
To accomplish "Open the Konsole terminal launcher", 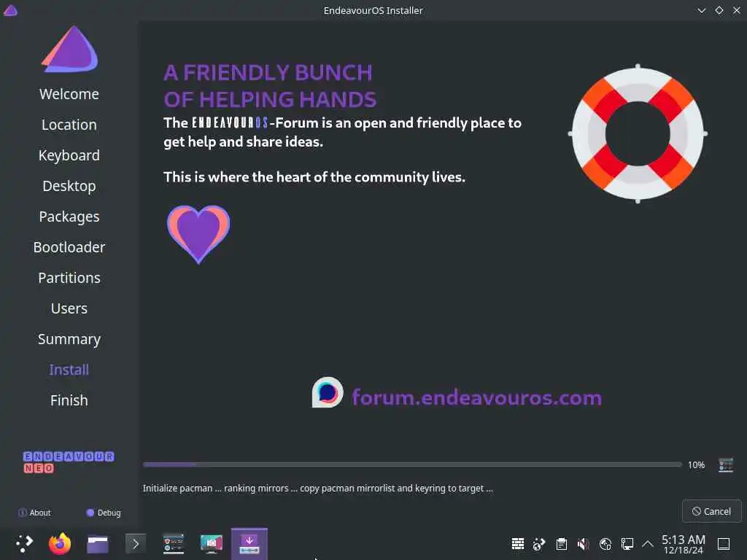I will [x=135, y=543].
